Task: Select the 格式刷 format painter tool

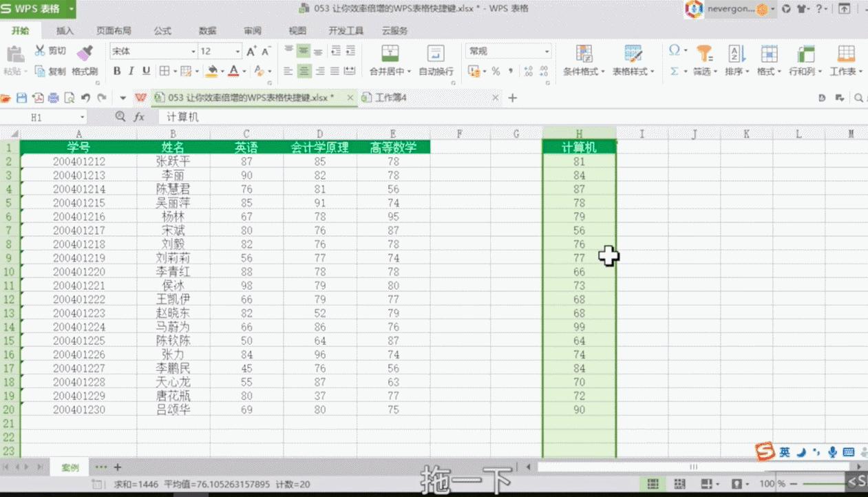Action: [86, 71]
